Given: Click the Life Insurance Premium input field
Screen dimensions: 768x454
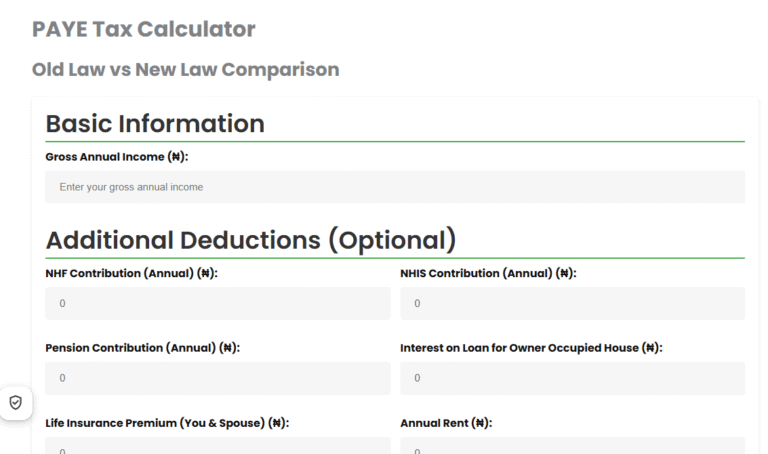Looking at the screenshot, I should pyautogui.click(x=218, y=447).
